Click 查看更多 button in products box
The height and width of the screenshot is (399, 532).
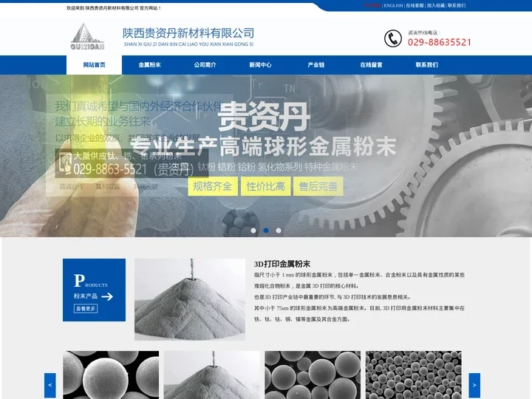86,308
